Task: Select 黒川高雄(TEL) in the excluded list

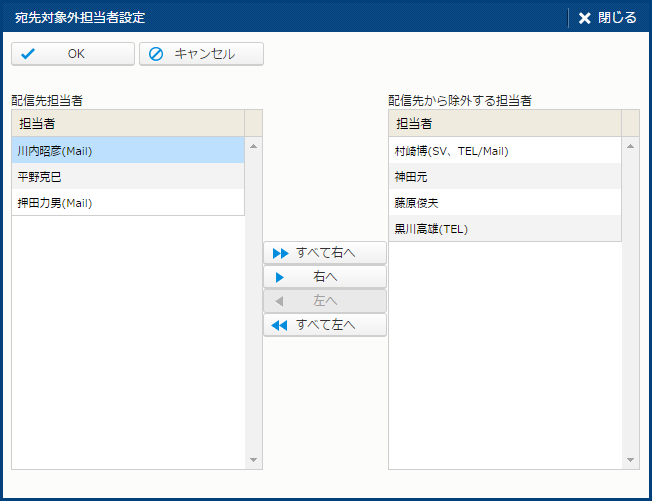Action: 504,229
